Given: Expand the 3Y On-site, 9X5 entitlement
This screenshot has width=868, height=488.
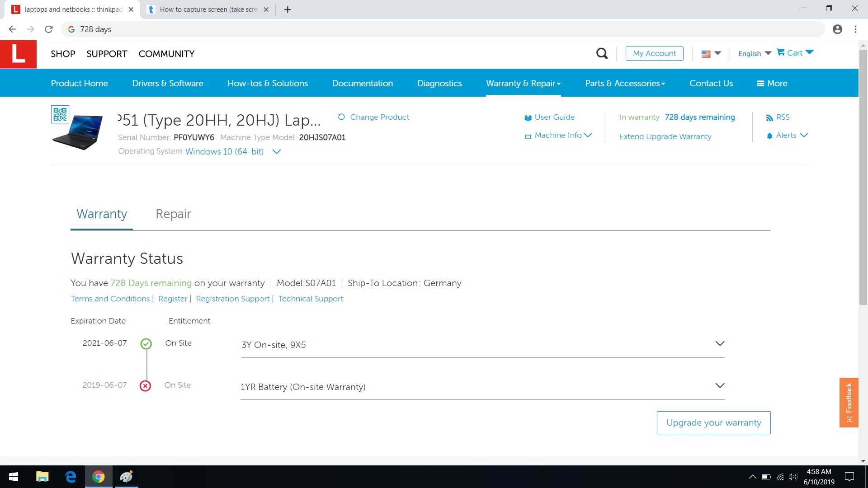Looking at the screenshot, I should (x=720, y=344).
